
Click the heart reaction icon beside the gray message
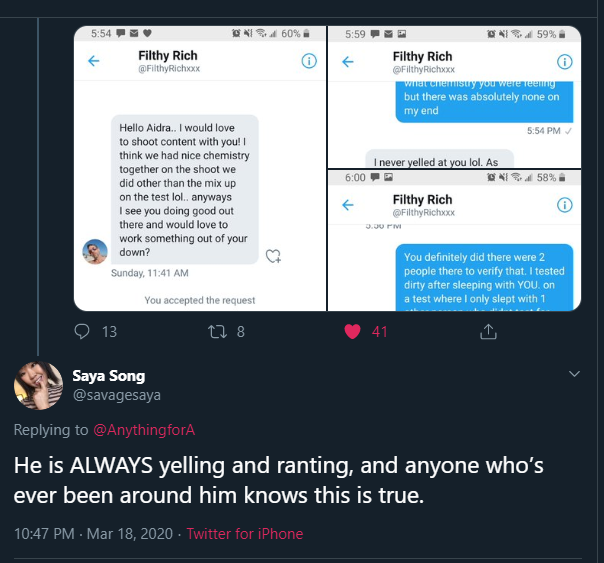pyautogui.click(x=274, y=256)
